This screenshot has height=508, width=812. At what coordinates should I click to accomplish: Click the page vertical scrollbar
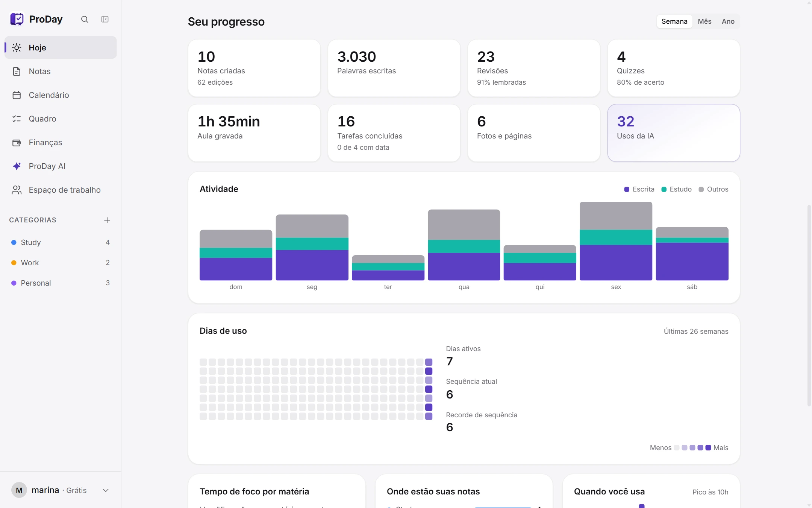[x=809, y=306]
